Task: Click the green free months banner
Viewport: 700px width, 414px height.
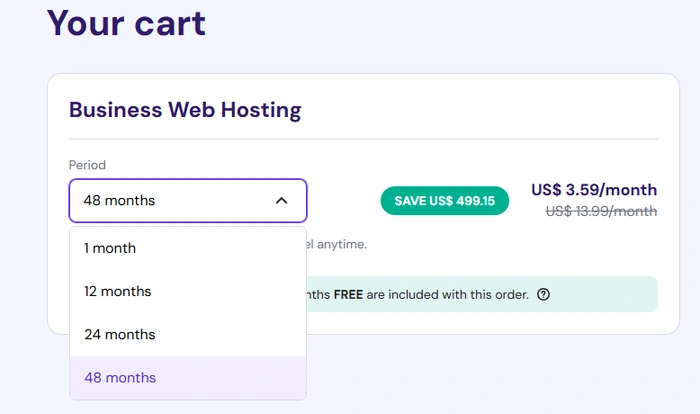Action: tap(600, 295)
